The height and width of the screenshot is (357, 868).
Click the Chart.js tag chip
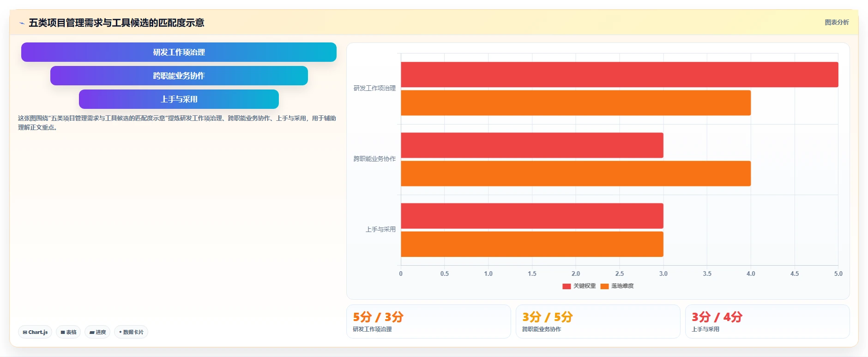35,332
